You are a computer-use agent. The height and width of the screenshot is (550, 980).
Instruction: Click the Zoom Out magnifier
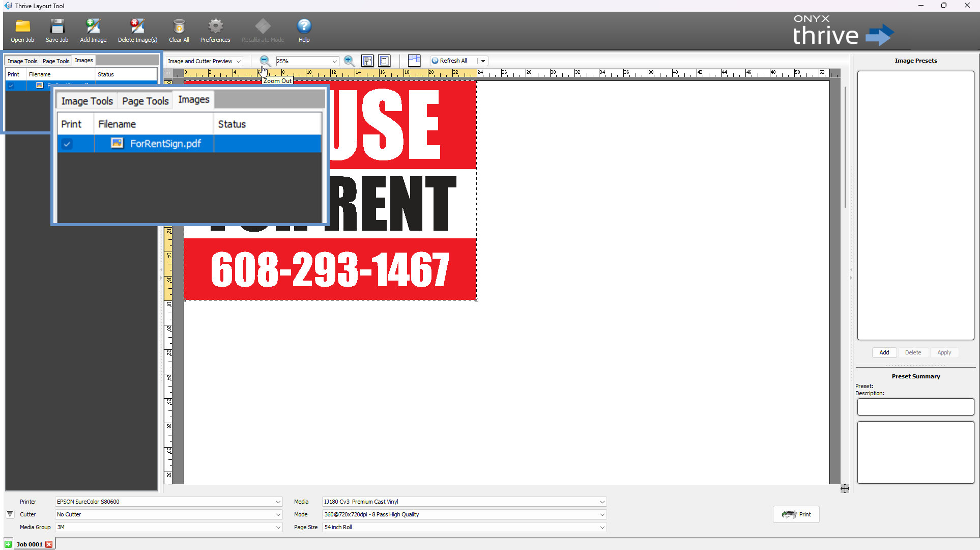click(265, 61)
